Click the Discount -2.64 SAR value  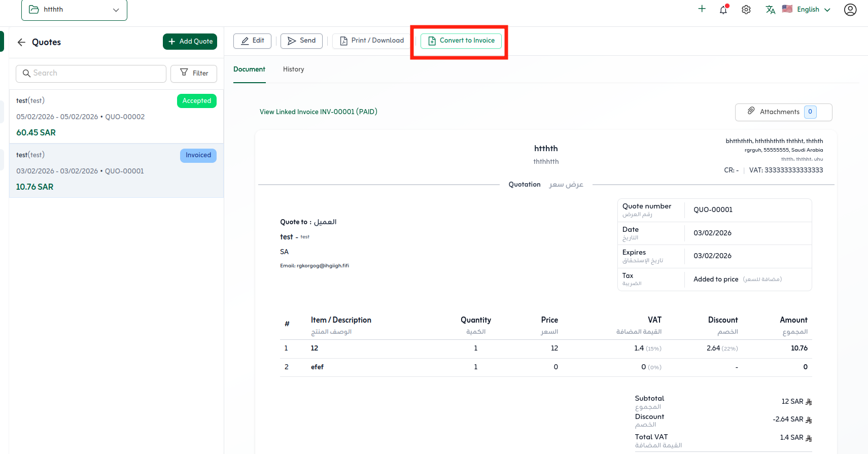[792, 420]
